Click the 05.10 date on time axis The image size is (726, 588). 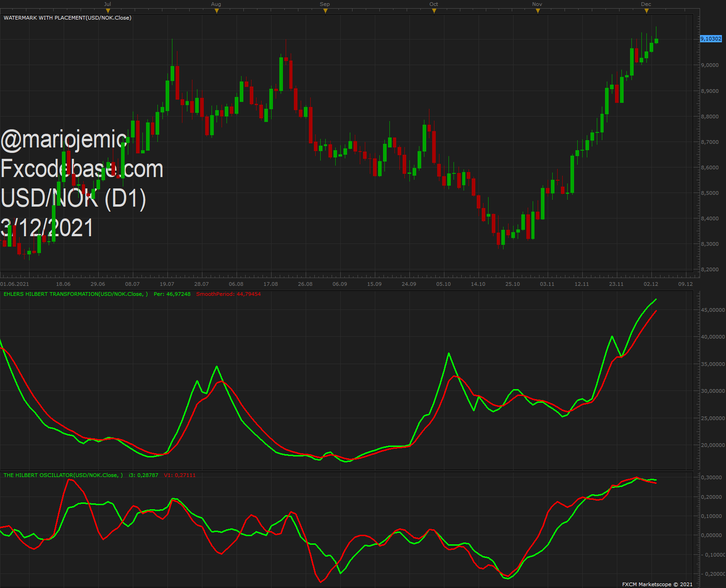pyautogui.click(x=444, y=284)
